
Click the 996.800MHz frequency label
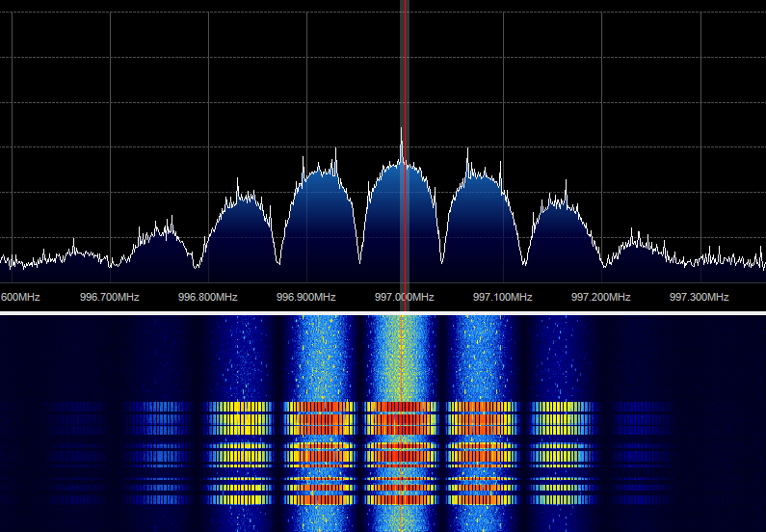tap(207, 297)
